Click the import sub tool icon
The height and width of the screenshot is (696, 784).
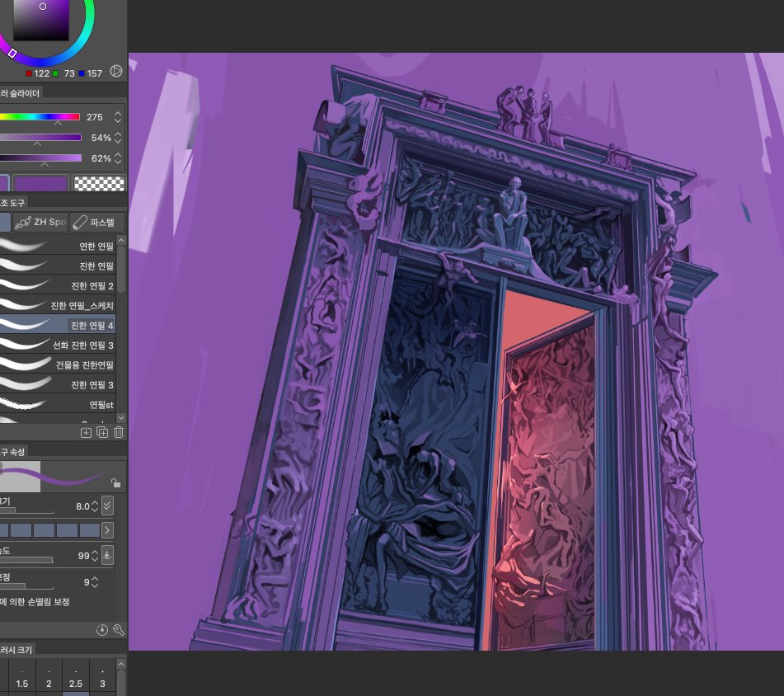tap(86, 432)
